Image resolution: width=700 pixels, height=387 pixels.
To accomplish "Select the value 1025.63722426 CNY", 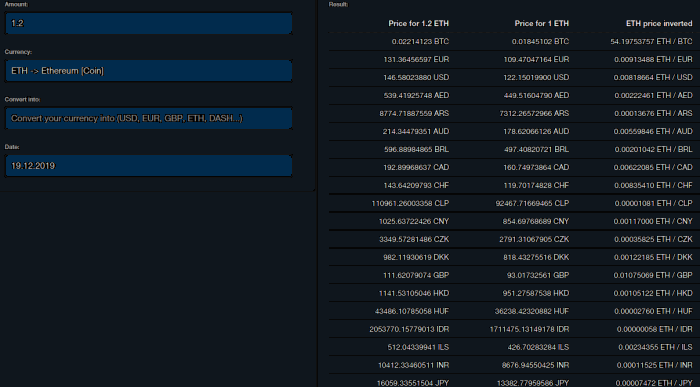I will [x=414, y=221].
